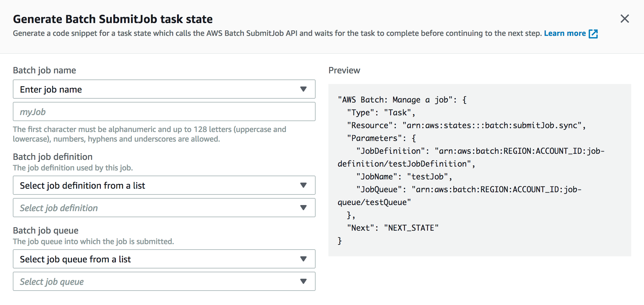Click the Batch job queue heading

(46, 230)
